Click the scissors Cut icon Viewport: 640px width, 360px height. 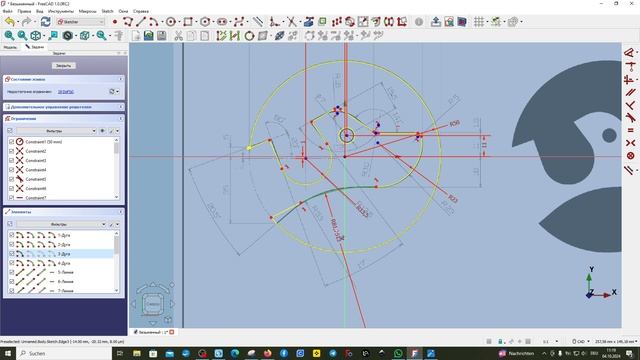178,36
